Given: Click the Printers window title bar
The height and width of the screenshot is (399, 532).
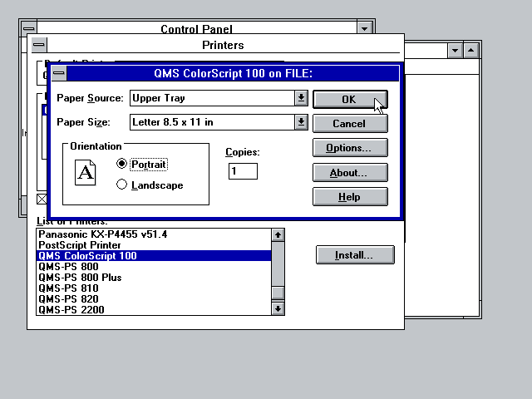Looking at the screenshot, I should [223, 45].
